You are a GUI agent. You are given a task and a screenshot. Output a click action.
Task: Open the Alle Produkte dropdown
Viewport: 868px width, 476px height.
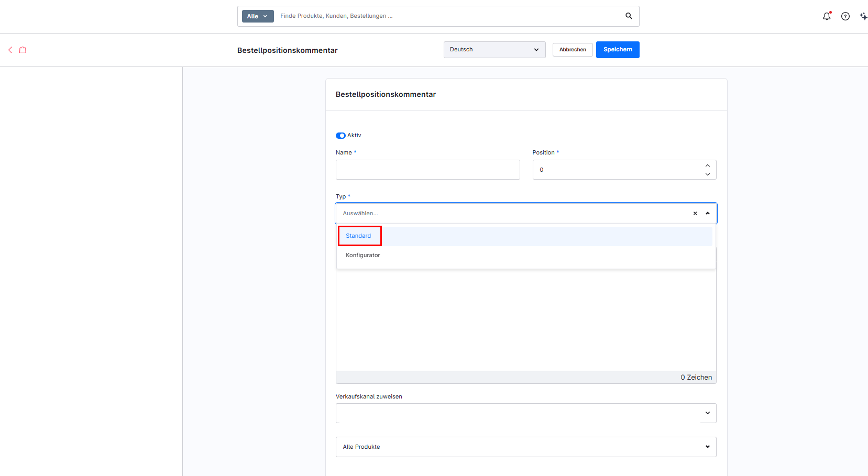click(526, 447)
